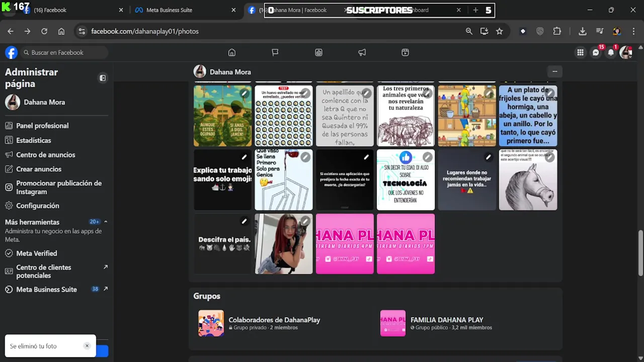Edit the Que vaso se llena photo pencil

305,157
